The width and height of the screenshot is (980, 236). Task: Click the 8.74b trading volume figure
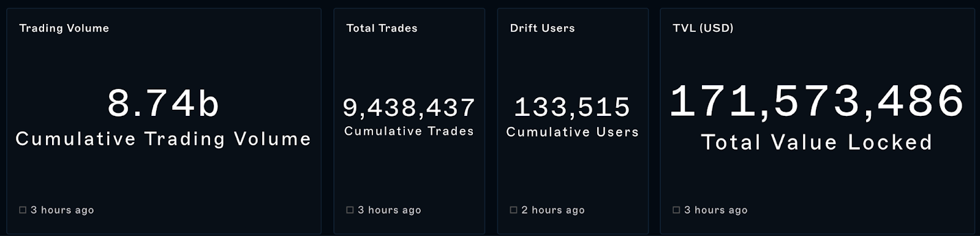coord(164,103)
